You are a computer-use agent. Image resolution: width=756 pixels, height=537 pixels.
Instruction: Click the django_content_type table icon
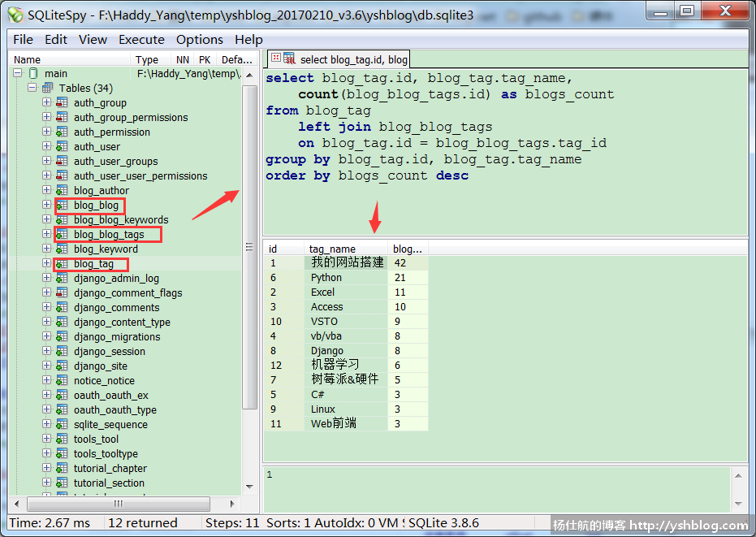coord(62,322)
